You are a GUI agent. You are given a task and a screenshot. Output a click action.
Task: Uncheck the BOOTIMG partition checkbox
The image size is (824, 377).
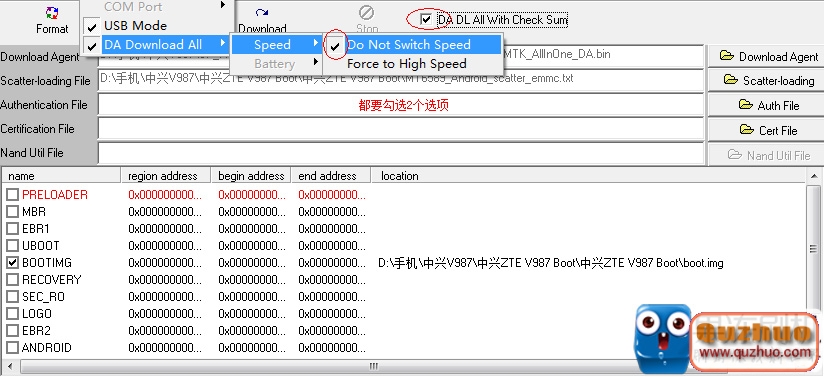point(12,262)
